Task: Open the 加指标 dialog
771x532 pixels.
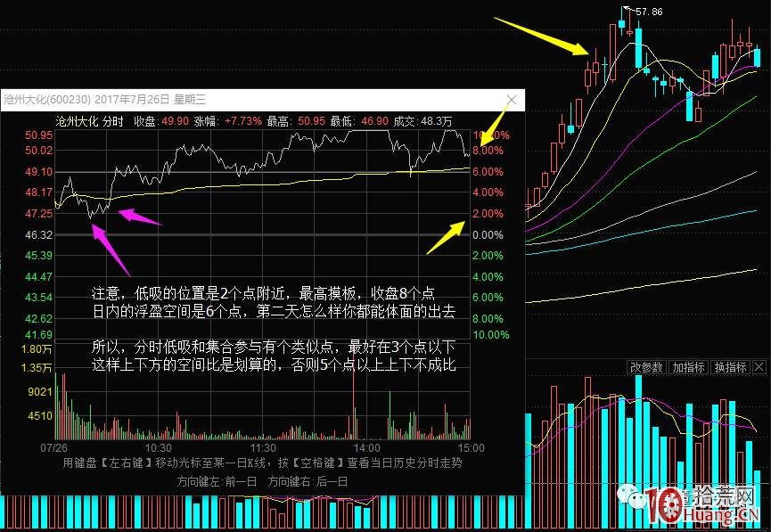Action: click(687, 366)
